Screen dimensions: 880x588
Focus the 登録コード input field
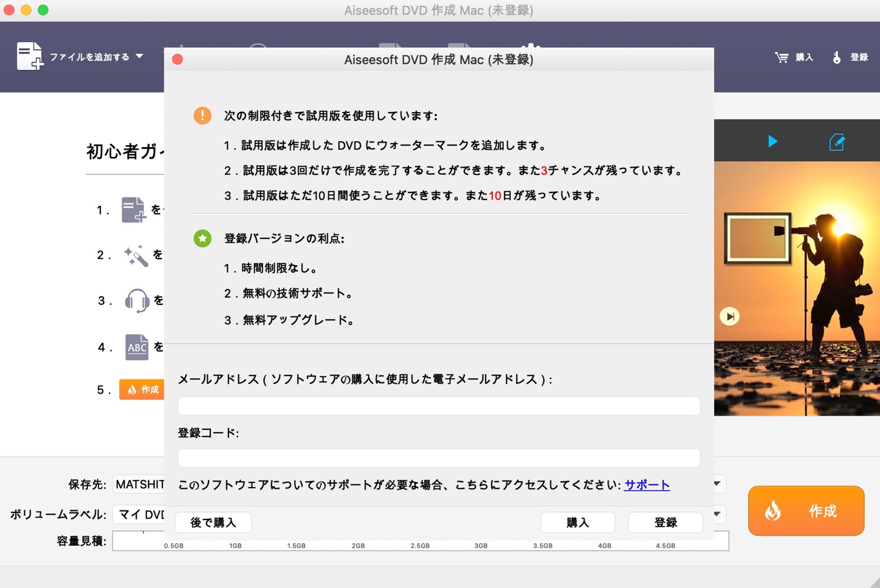click(x=439, y=458)
